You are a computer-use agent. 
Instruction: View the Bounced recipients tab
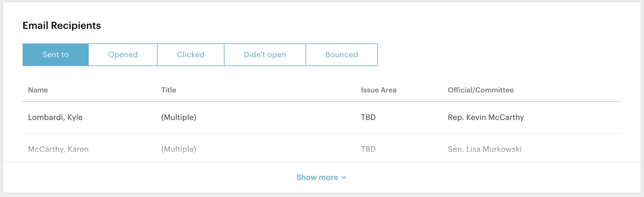pos(342,55)
